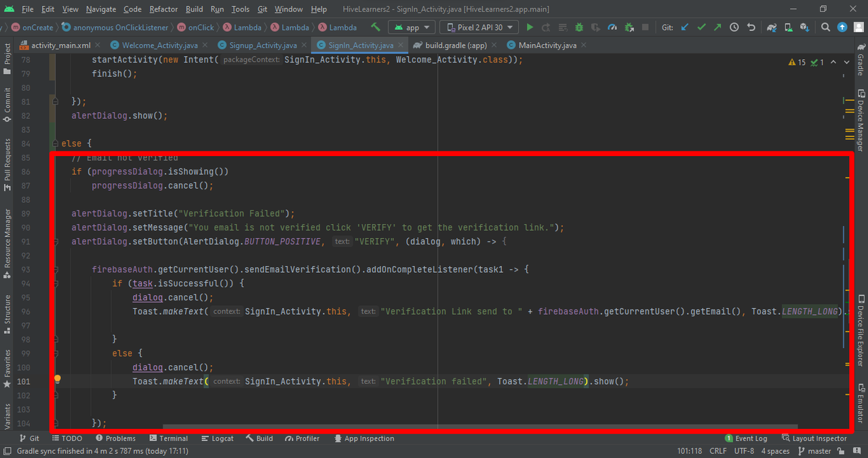Open the Layout Inspector panel

[x=814, y=438]
